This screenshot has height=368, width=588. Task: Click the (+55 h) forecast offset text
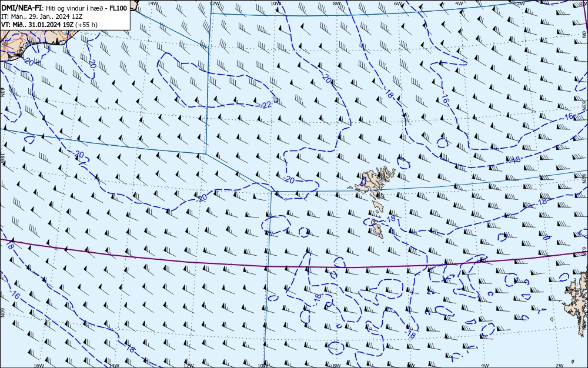[x=86, y=25]
